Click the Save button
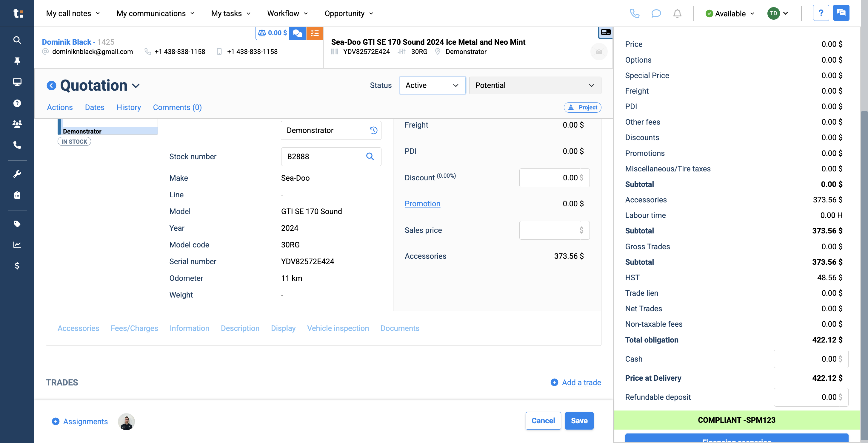The height and width of the screenshot is (443, 868). coord(579,420)
